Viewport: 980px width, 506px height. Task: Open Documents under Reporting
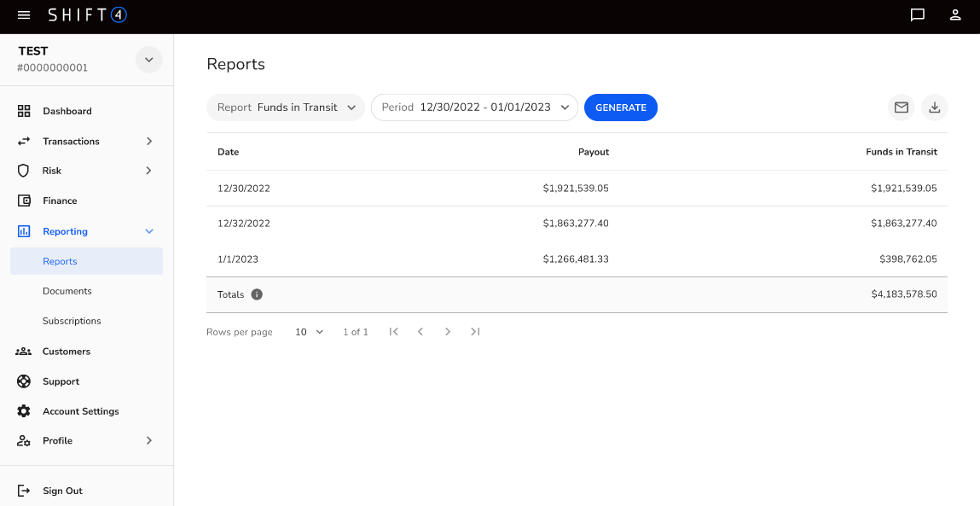point(67,291)
